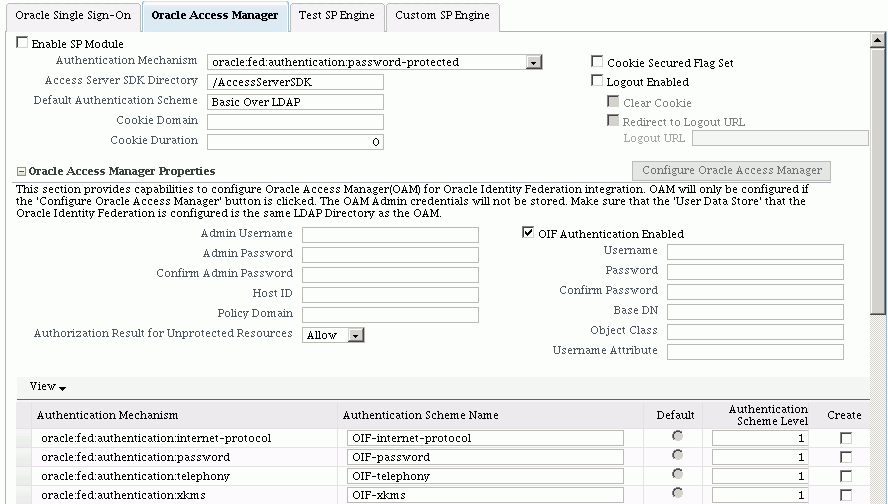Screen dimensions: 888x504
Task: Click the Object Class field
Action: 755,332
